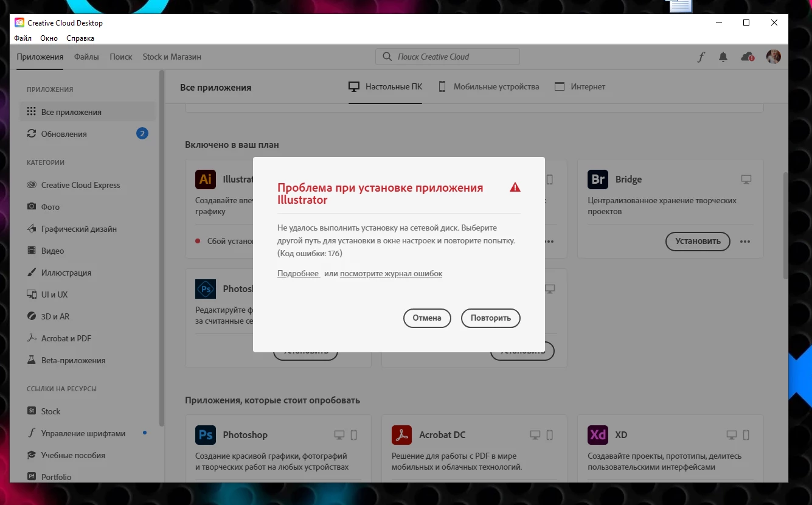The width and height of the screenshot is (812, 505).
Task: Select All apps in sidebar
Action: pyautogui.click(x=88, y=112)
